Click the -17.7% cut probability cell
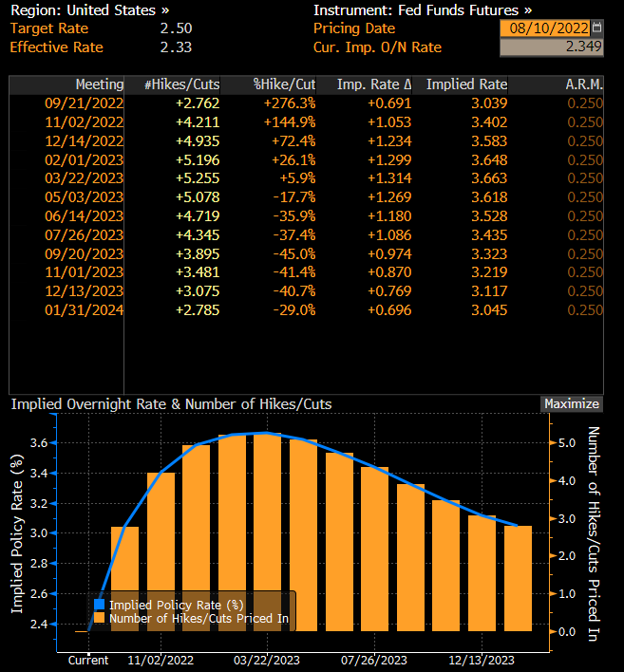This screenshot has height=672, width=624. [294, 197]
